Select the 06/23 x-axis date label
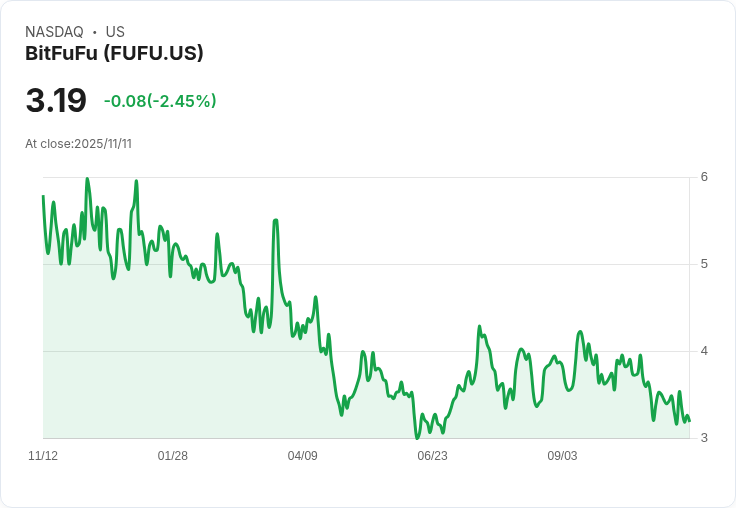This screenshot has height=508, width=736. pyautogui.click(x=432, y=456)
